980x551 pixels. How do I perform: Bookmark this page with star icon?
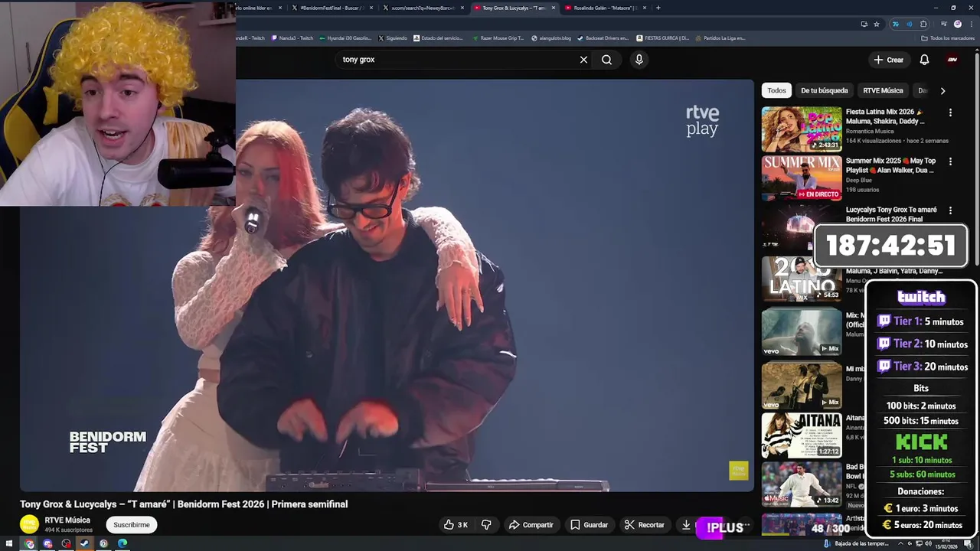(877, 24)
